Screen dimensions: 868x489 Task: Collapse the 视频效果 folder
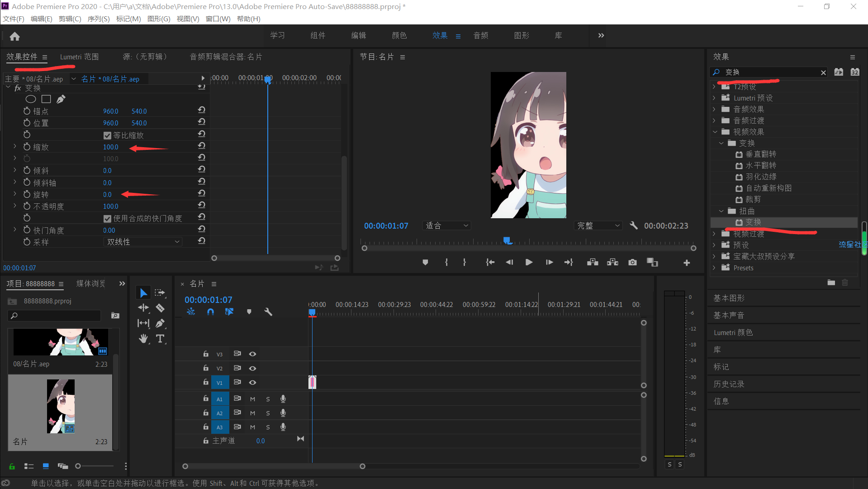(715, 132)
